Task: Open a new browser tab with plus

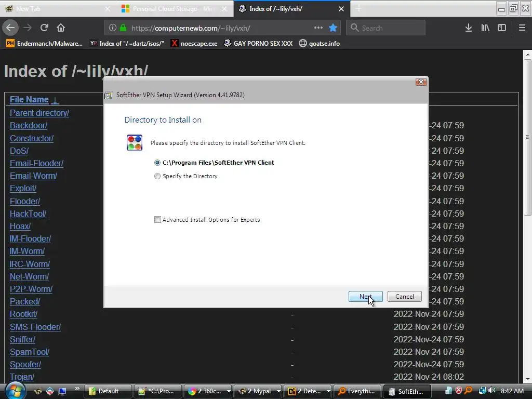Action: 358,9
